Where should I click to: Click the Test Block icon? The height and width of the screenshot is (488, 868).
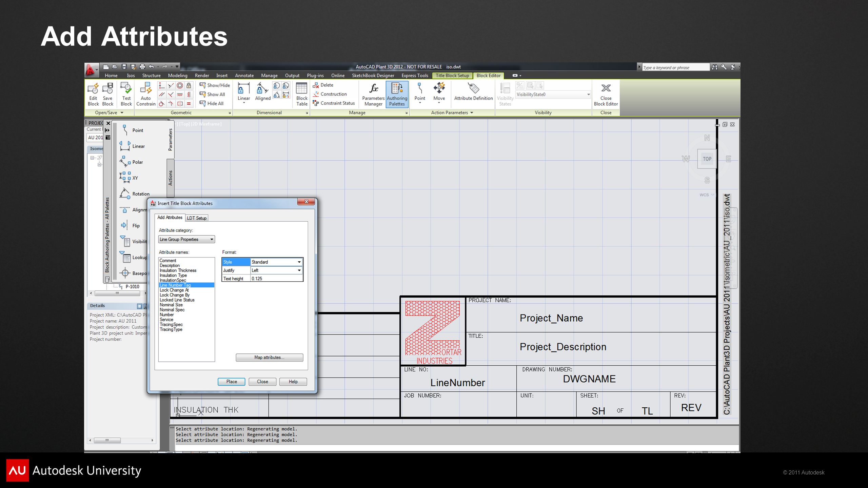coord(126,95)
